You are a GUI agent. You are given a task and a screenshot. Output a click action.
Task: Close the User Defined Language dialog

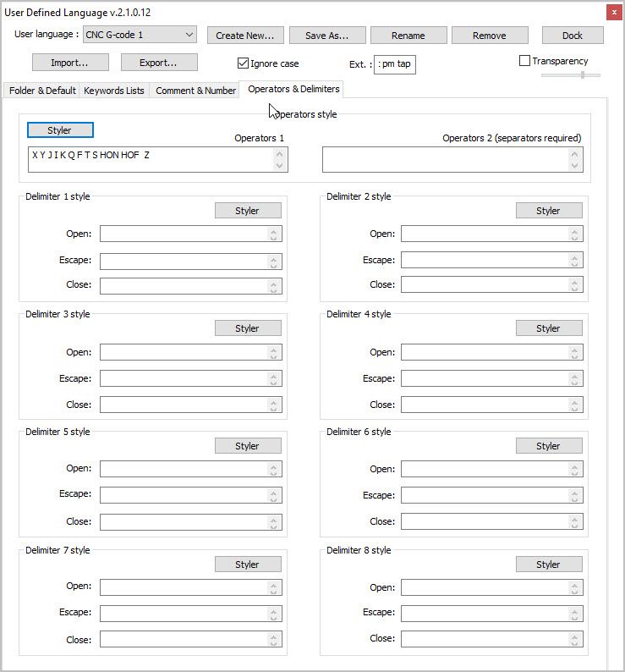[x=614, y=12]
